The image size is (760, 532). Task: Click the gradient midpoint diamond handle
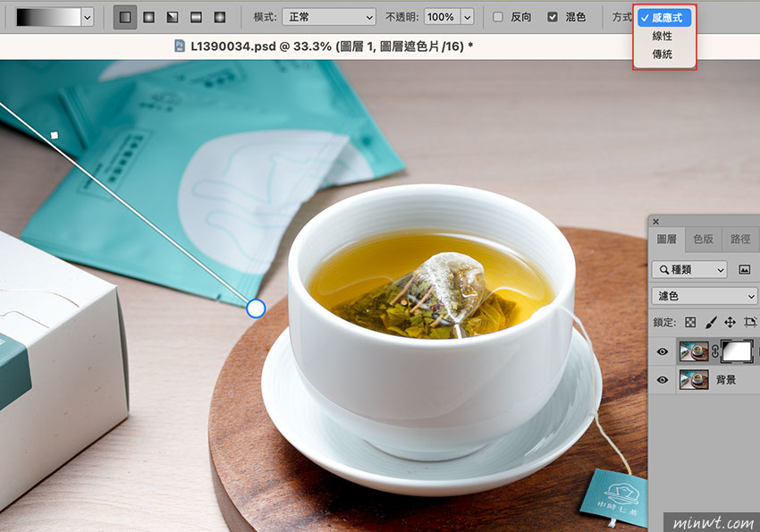(55, 136)
